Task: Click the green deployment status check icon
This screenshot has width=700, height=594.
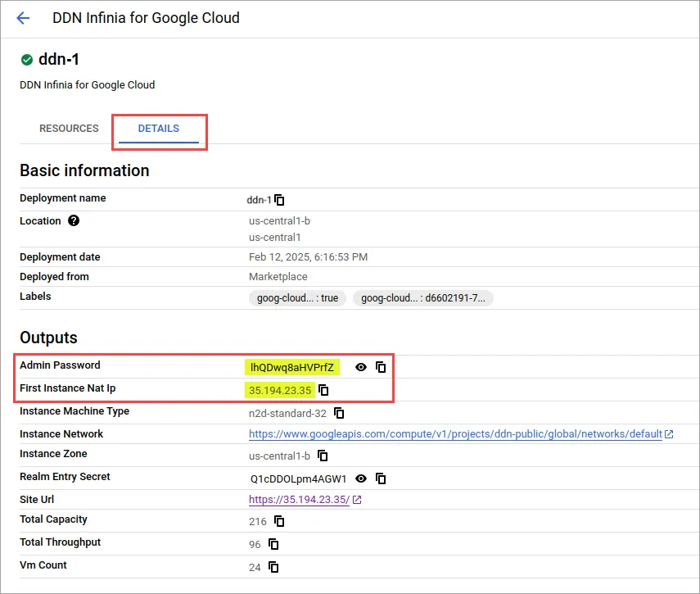Action: 27,59
